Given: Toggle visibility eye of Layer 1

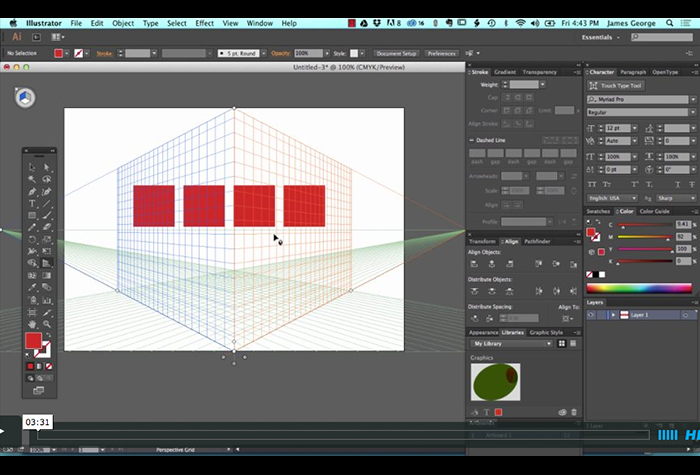Looking at the screenshot, I should (x=591, y=315).
